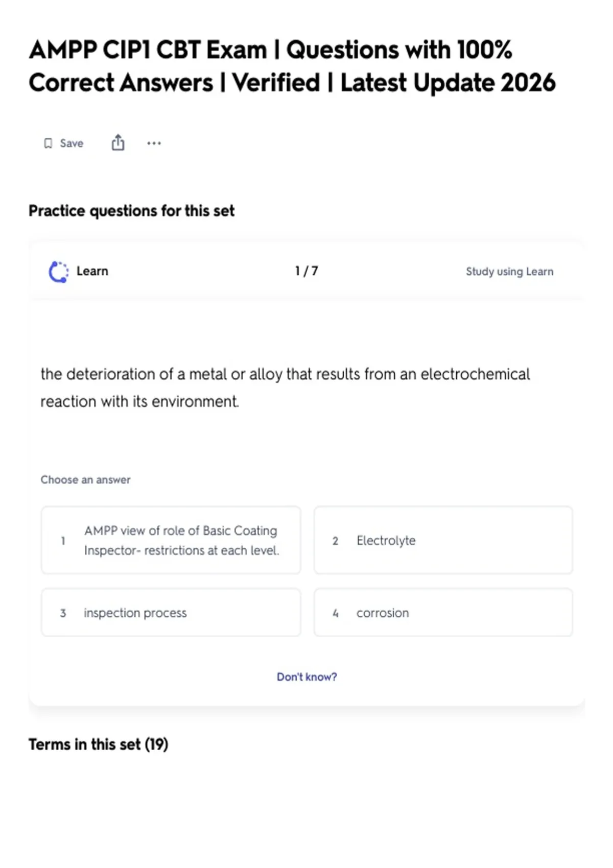Choose the corrosion answer
This screenshot has width=613, height=868.
tap(443, 612)
